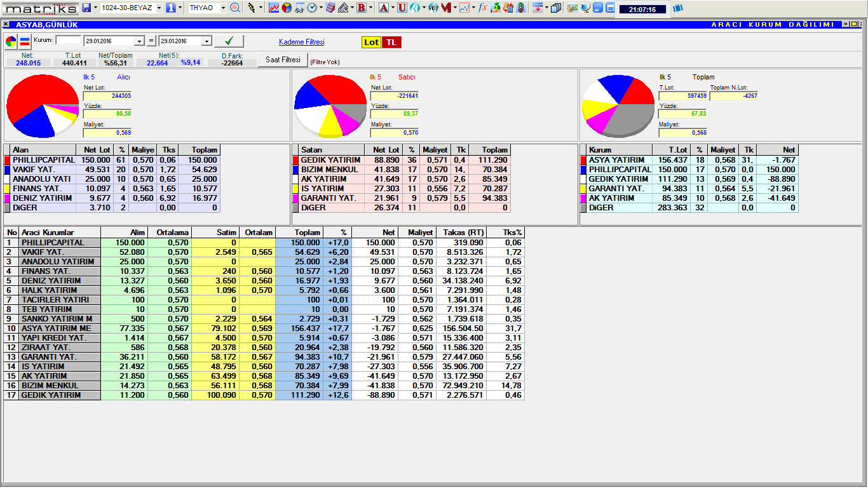Click the Kurum input field
The height and width of the screenshot is (488, 868).
click(x=69, y=40)
